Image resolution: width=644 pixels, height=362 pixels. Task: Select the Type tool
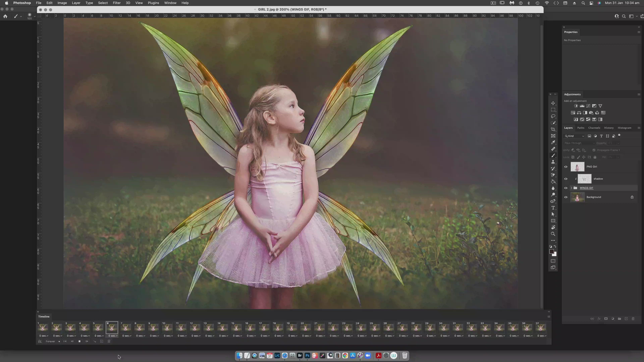click(x=553, y=208)
